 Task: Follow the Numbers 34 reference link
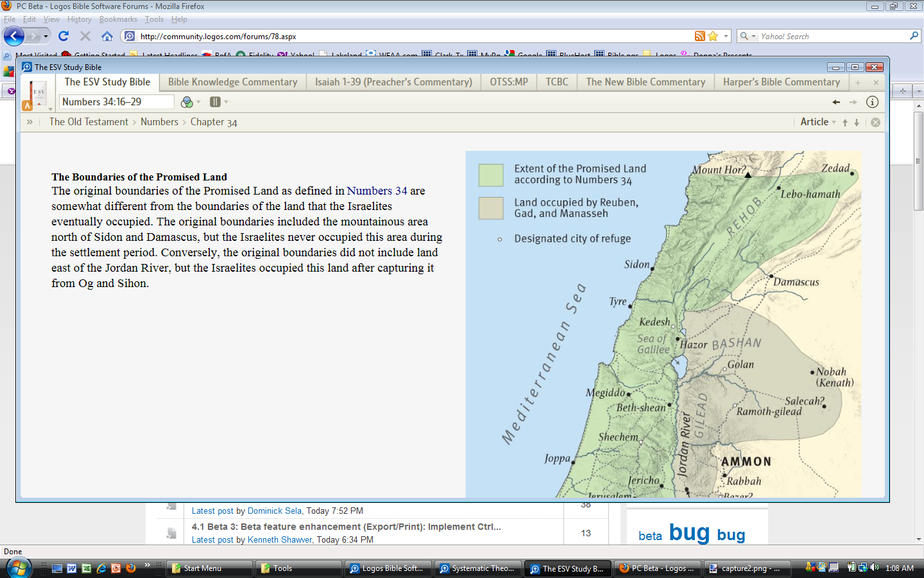pyautogui.click(x=377, y=191)
